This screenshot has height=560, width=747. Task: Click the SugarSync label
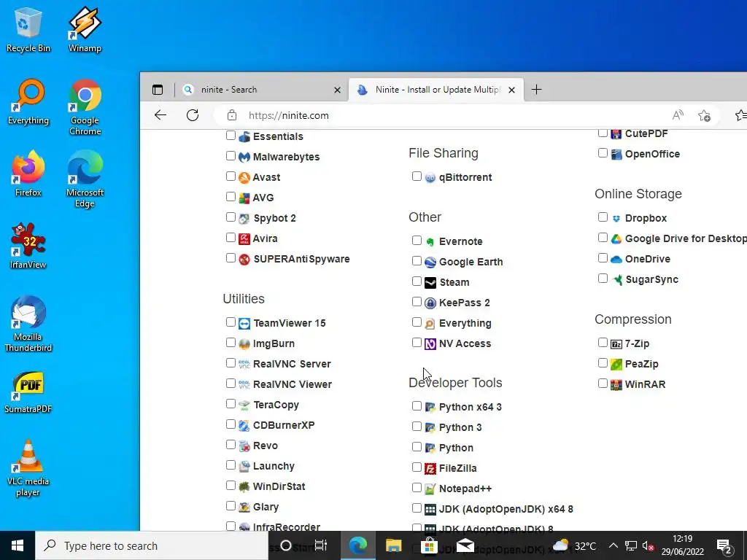click(651, 279)
